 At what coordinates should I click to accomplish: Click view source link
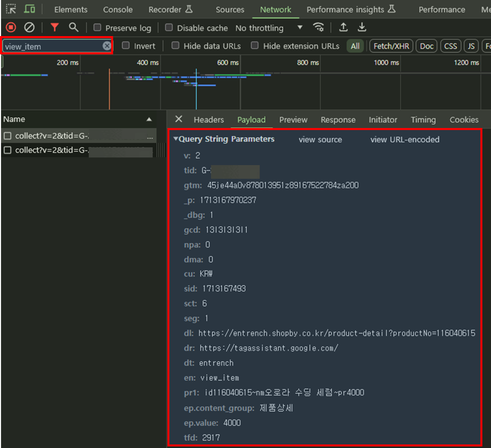(320, 140)
